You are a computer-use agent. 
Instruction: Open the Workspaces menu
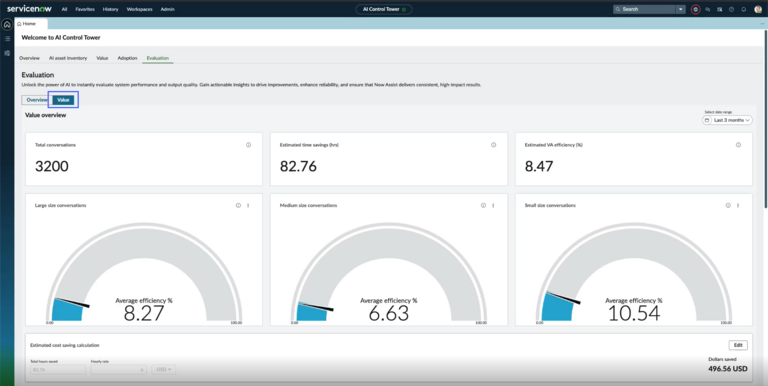(139, 9)
